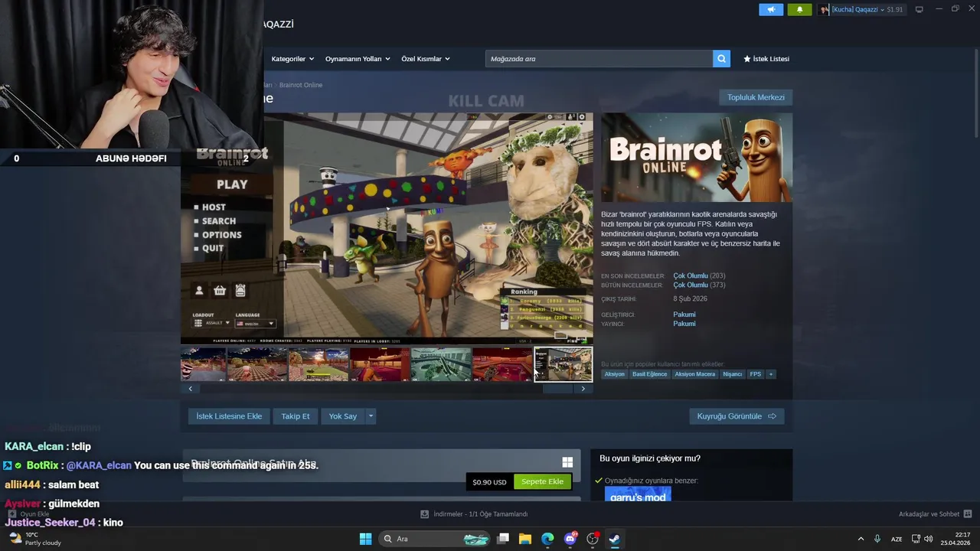Open dropdown arrow beside Yok Say
Screen dimensions: 980x551
371,416
